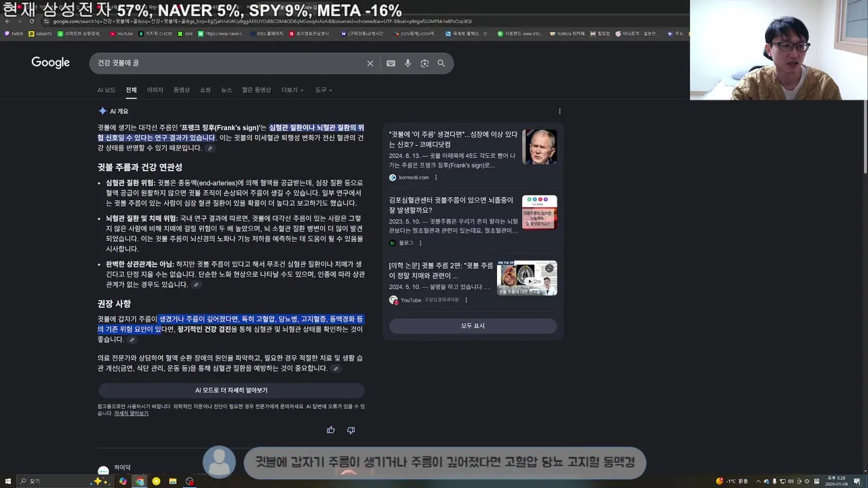Viewport: 868px width, 488px height.
Task: Switch to the AI 모드 tab
Action: pyautogui.click(x=106, y=90)
